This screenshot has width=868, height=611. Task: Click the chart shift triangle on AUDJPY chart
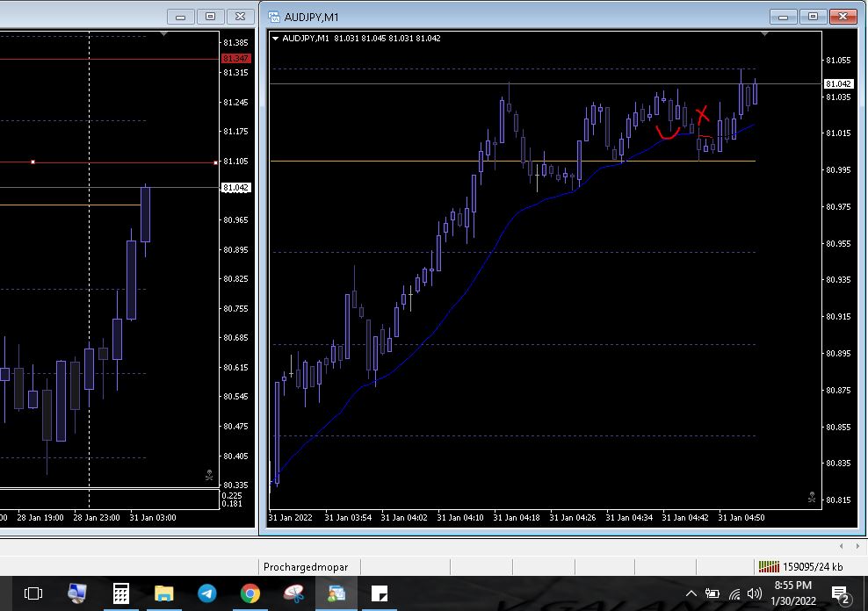point(764,34)
